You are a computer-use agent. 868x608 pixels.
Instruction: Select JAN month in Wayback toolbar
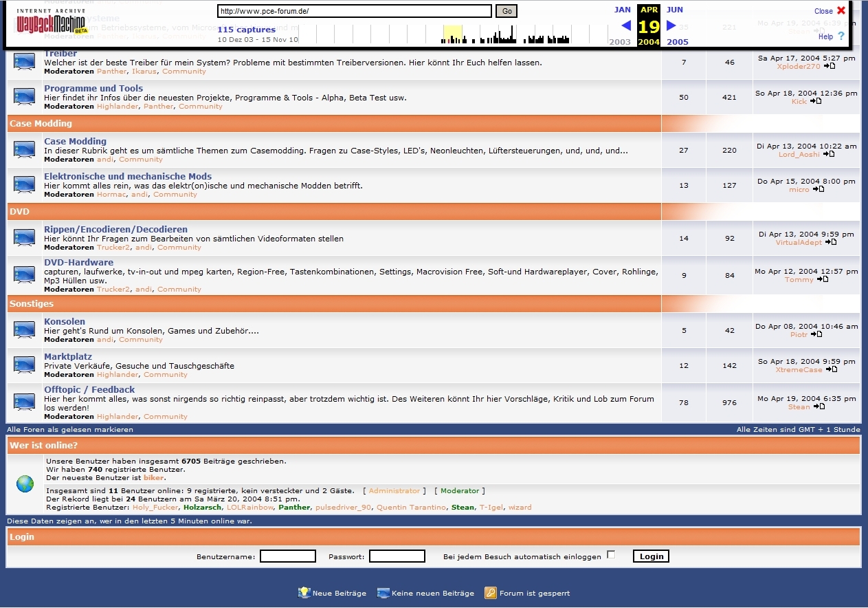pyautogui.click(x=623, y=10)
